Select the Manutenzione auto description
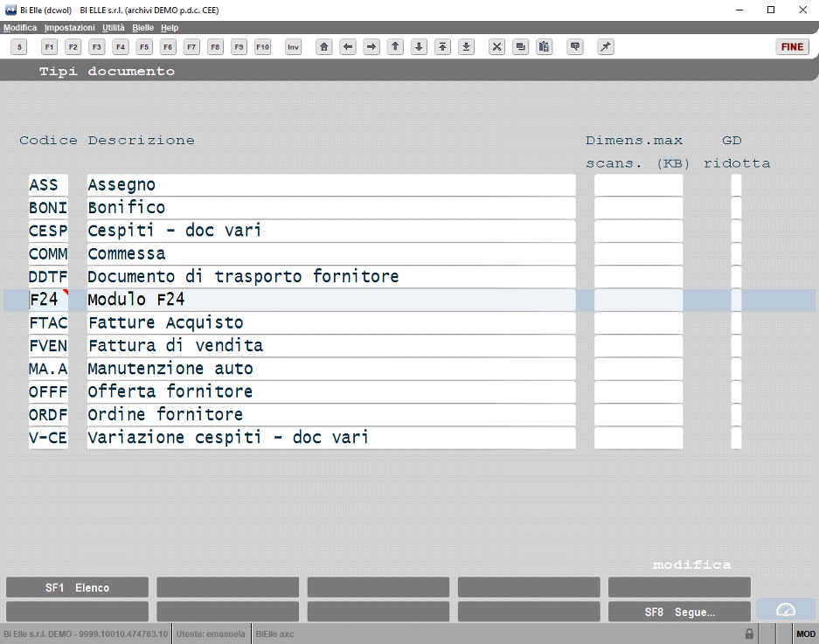The height and width of the screenshot is (644, 819). (x=331, y=369)
